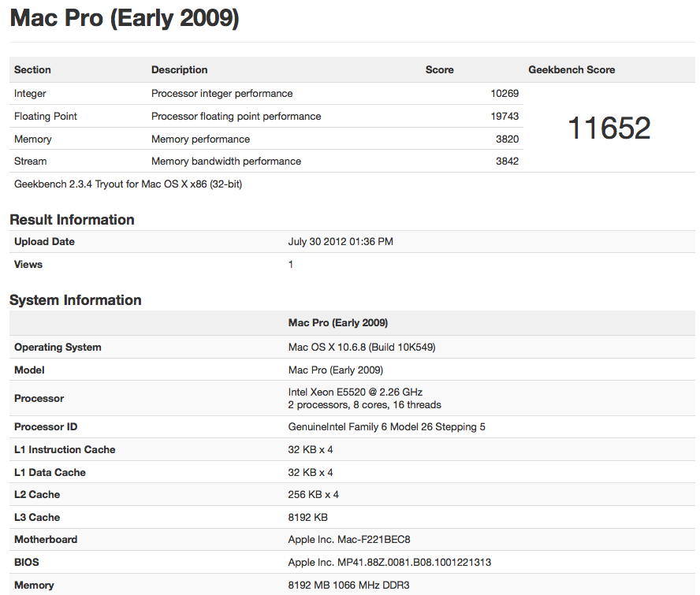Select the 'Upload Date' label

pyautogui.click(x=44, y=241)
